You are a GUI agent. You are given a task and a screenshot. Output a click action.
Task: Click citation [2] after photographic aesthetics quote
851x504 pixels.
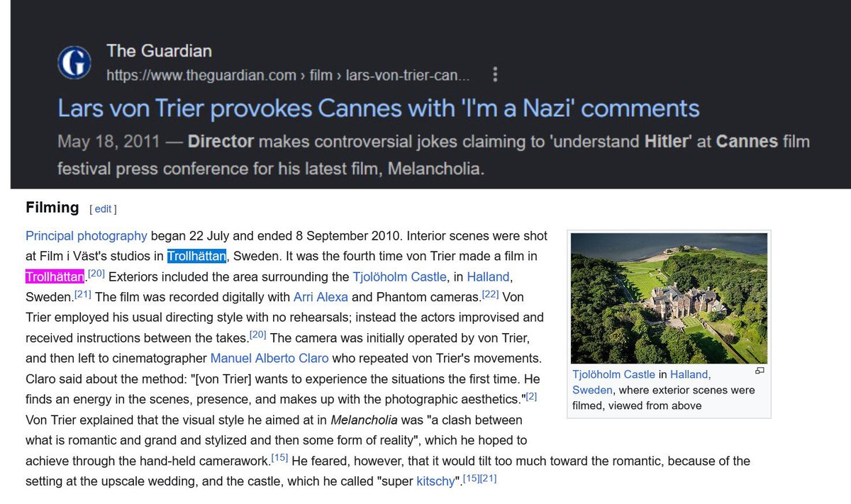[x=531, y=396]
